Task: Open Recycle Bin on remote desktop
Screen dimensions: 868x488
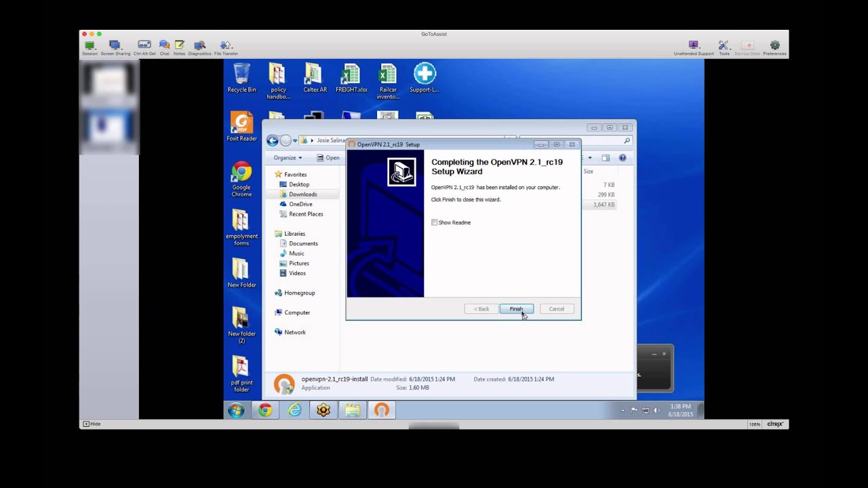Action: click(241, 78)
